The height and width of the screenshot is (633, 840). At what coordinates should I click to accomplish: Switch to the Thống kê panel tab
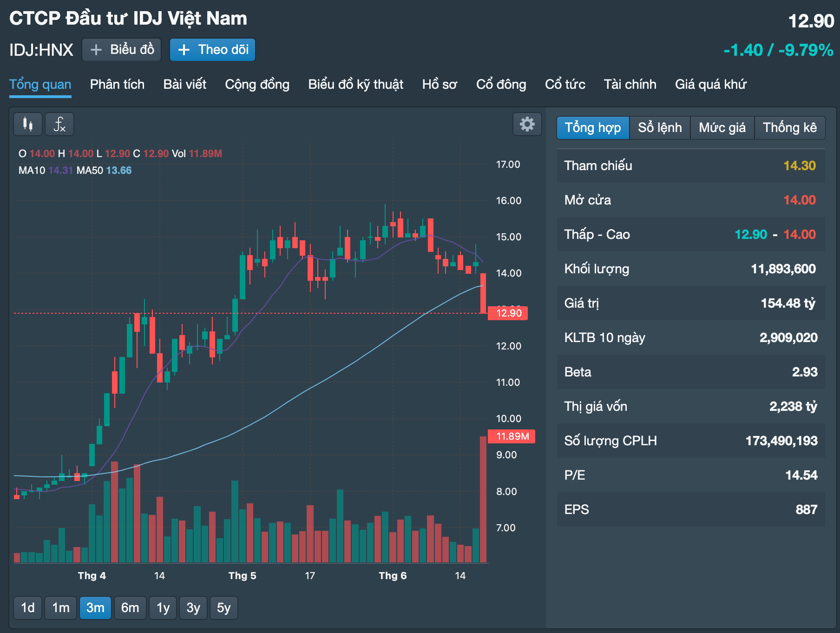790,128
